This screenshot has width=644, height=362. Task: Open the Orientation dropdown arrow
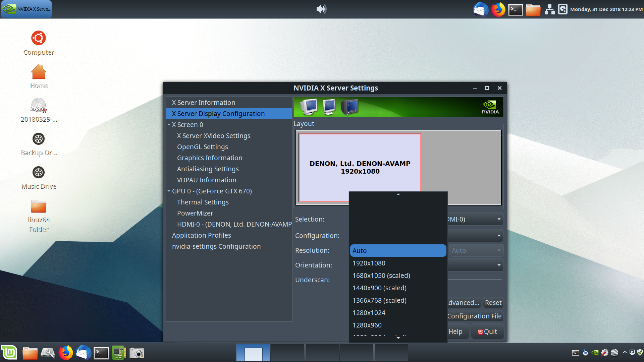499,265
